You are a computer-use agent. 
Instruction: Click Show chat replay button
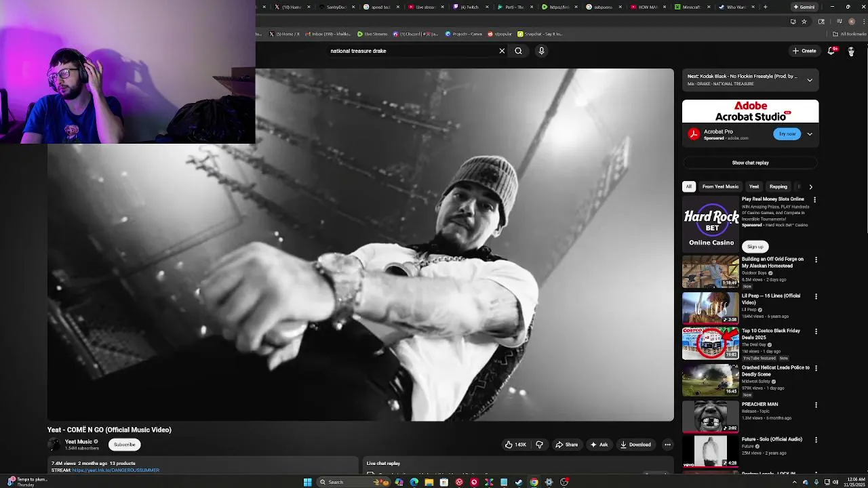click(x=750, y=163)
